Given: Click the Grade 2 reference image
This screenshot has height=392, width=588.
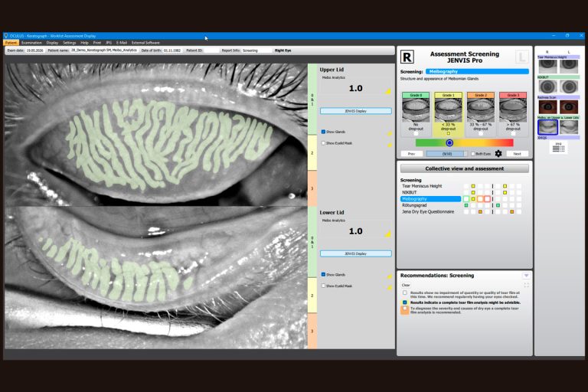Looking at the screenshot, I should click(x=480, y=110).
